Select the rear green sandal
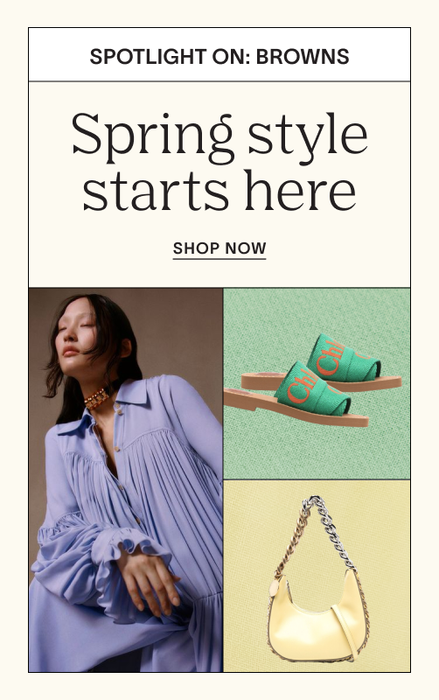Screen dimensions: 439x700 tap(353, 364)
